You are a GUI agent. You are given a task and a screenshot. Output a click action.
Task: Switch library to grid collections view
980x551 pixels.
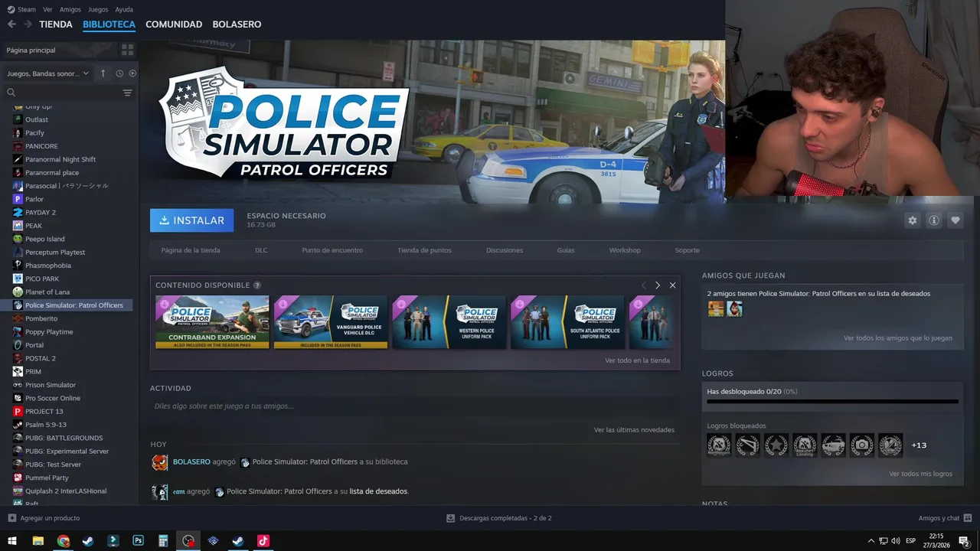(127, 50)
